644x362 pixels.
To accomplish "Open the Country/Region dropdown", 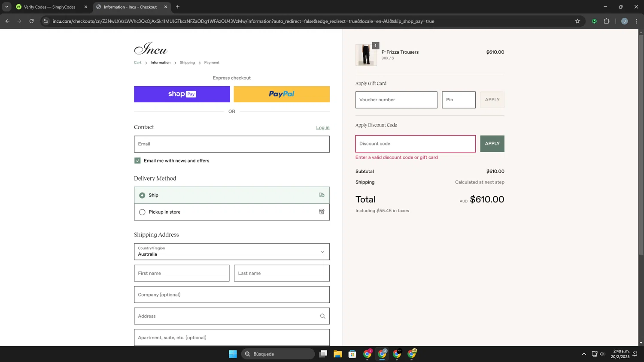I will coord(232,252).
